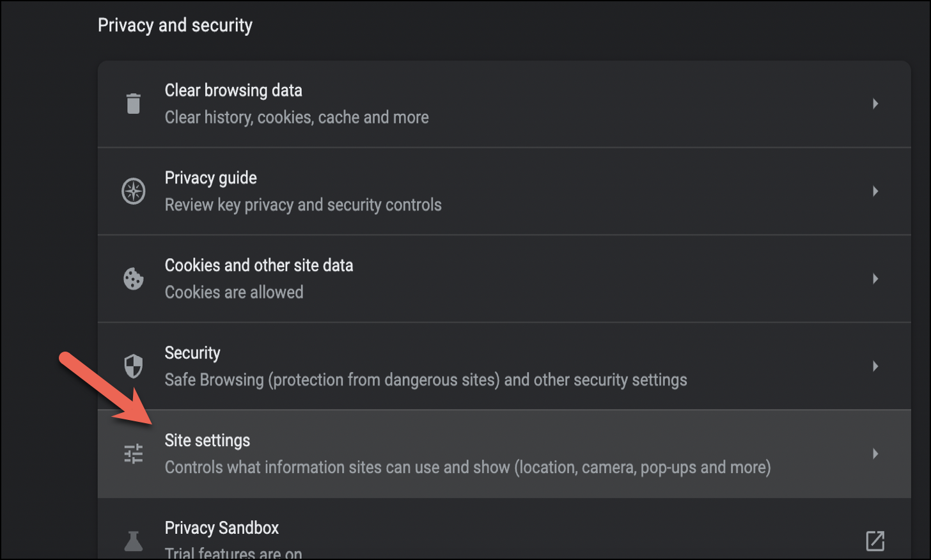Click the Site settings row arrow

click(875, 454)
